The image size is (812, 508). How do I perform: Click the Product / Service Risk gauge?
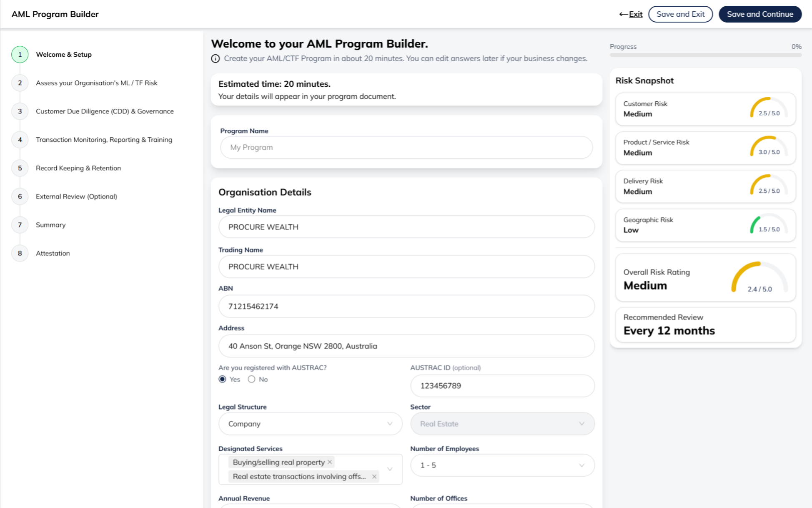[769, 147]
